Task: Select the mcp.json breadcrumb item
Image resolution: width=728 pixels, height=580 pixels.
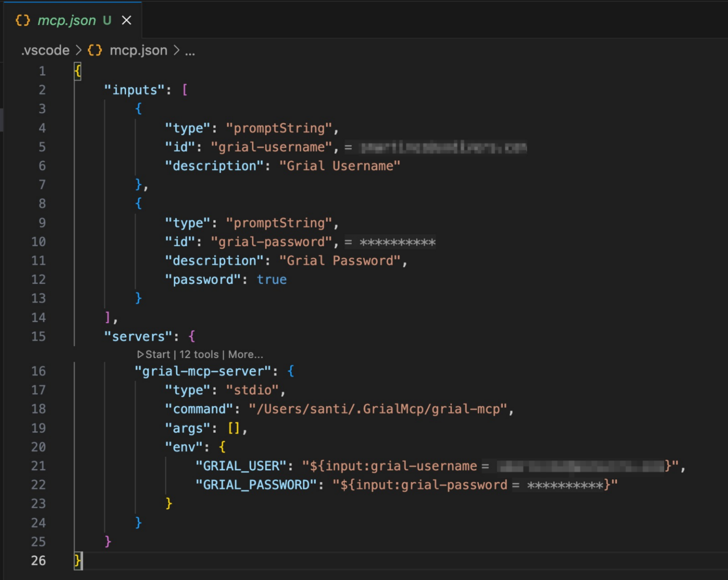Action: click(x=137, y=50)
